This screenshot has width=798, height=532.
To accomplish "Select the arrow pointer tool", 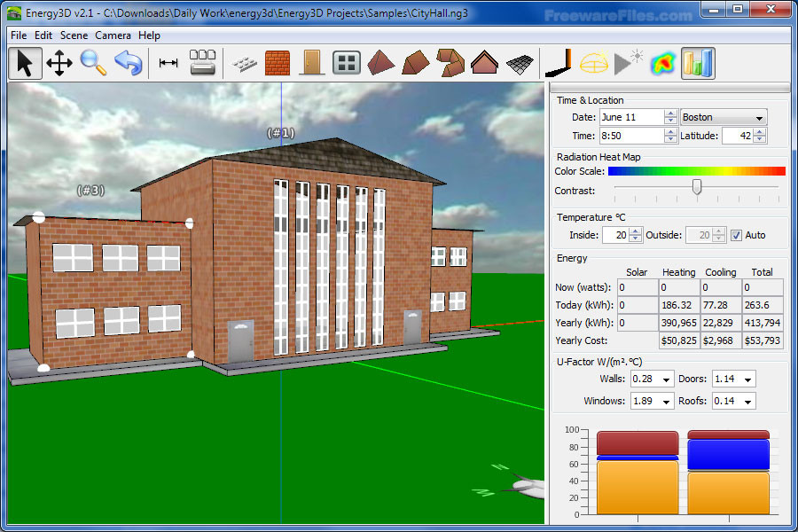I will point(25,64).
